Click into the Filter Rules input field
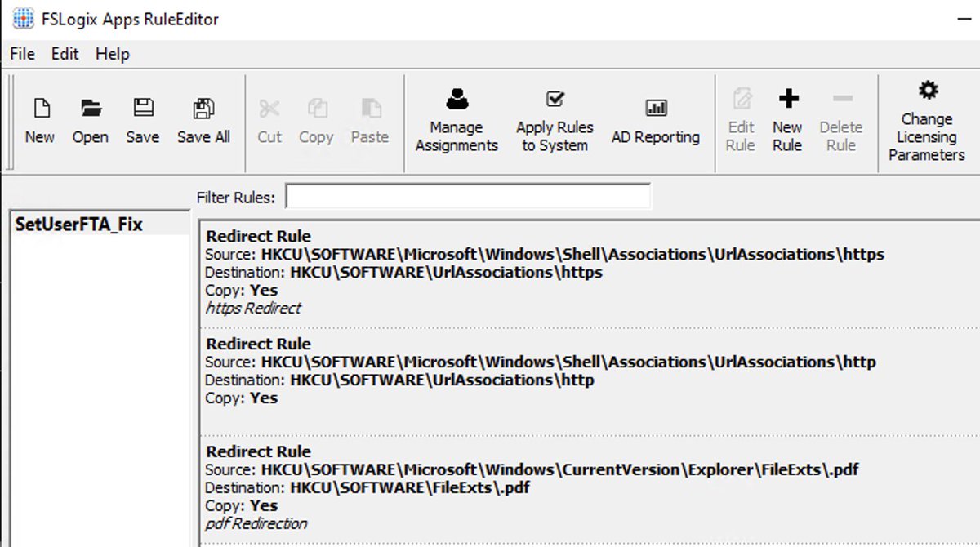Image resolution: width=980 pixels, height=547 pixels. [x=468, y=197]
